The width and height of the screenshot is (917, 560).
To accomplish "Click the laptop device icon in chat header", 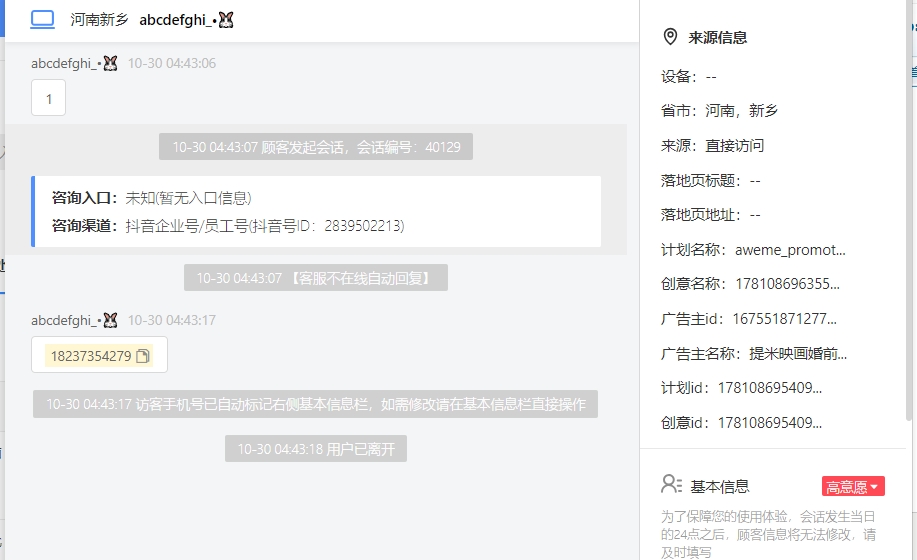I will (43, 19).
